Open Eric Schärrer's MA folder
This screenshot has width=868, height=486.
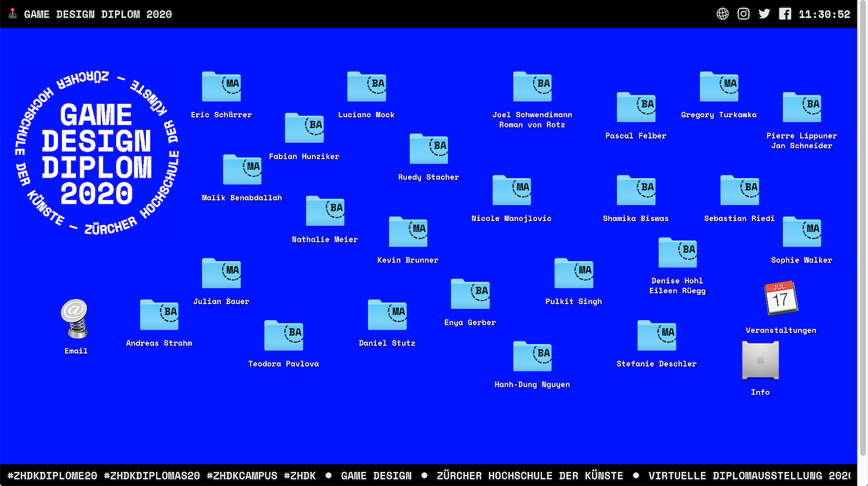click(x=221, y=87)
